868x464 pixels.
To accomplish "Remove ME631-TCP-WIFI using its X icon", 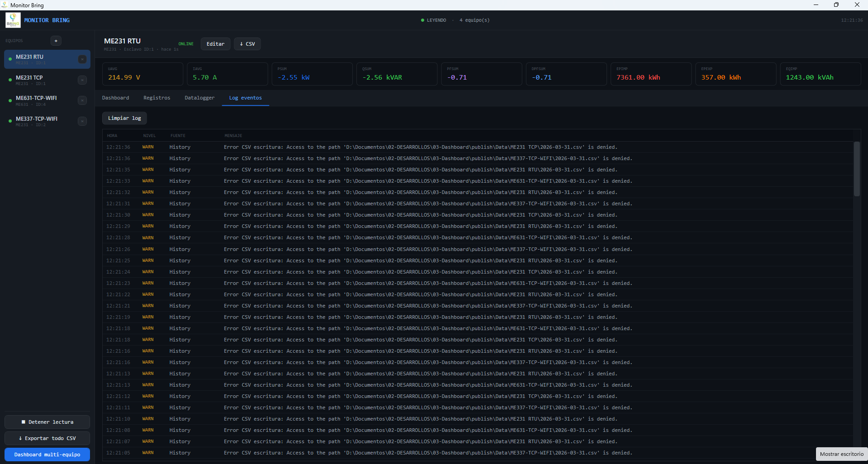I will tap(82, 100).
